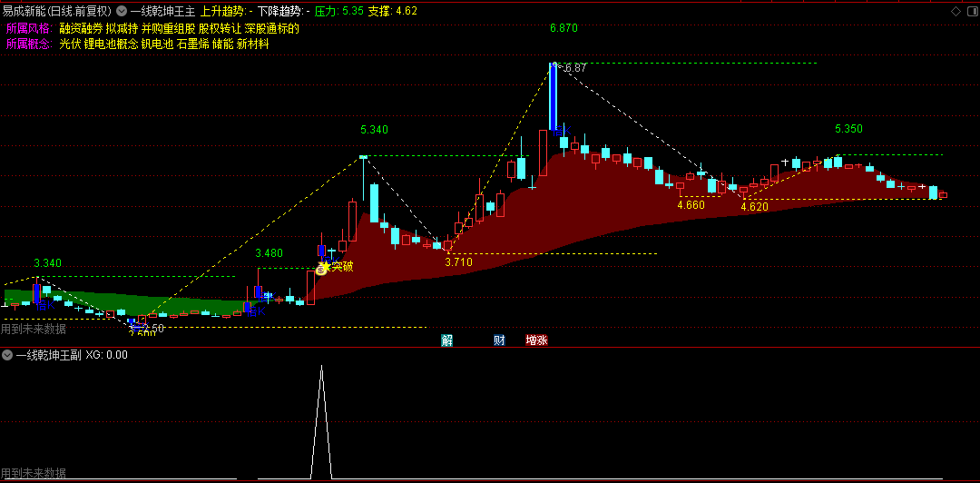Open the 新材料 concept tag
980x483 pixels.
pos(253,44)
